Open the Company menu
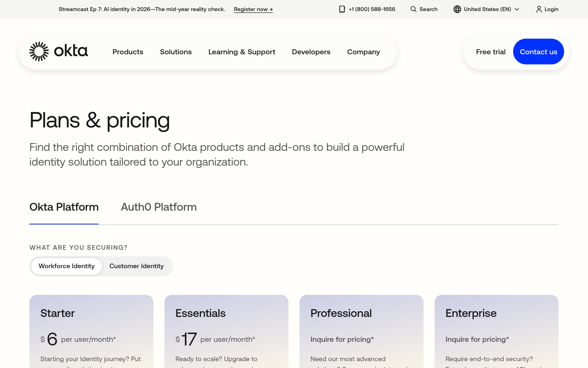 [364, 52]
